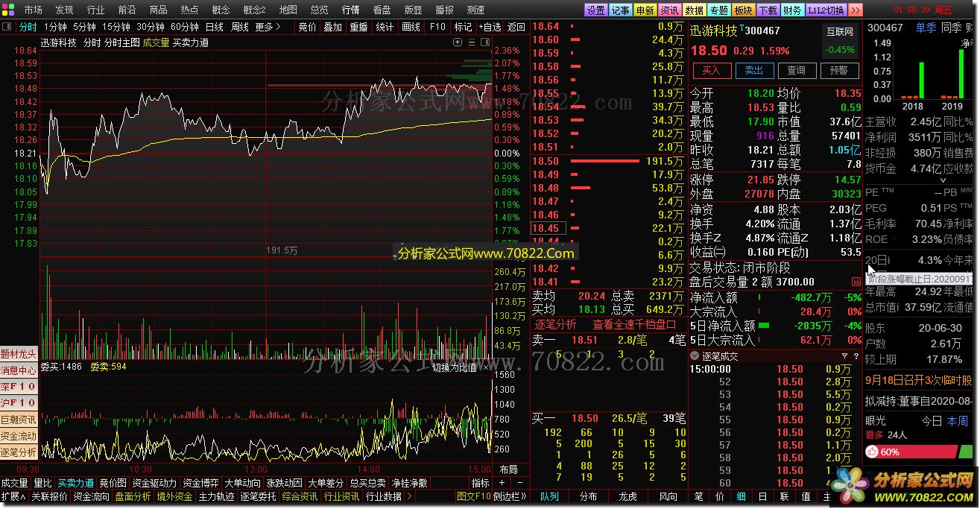Screen dimensions: 980x509
Task: Close the 切换为比值 label with its x
Action: [485, 367]
